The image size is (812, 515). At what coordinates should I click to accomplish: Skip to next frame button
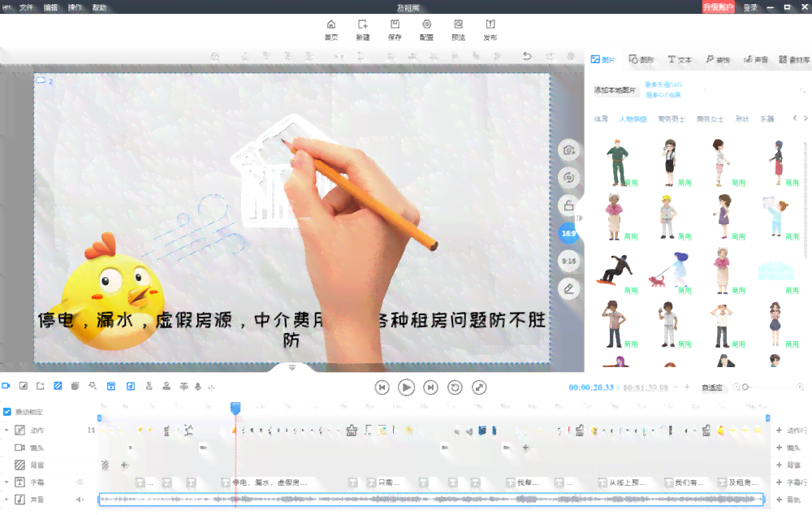click(x=430, y=387)
